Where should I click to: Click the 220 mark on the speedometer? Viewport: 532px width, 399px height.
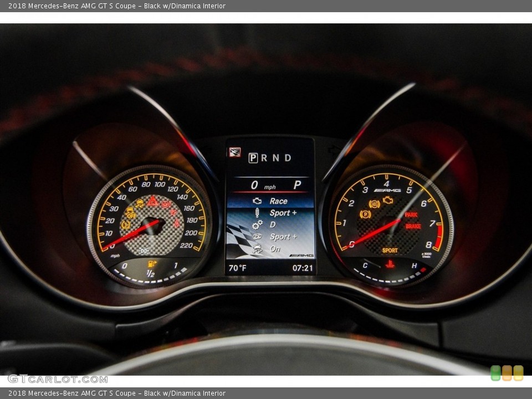pos(186,245)
